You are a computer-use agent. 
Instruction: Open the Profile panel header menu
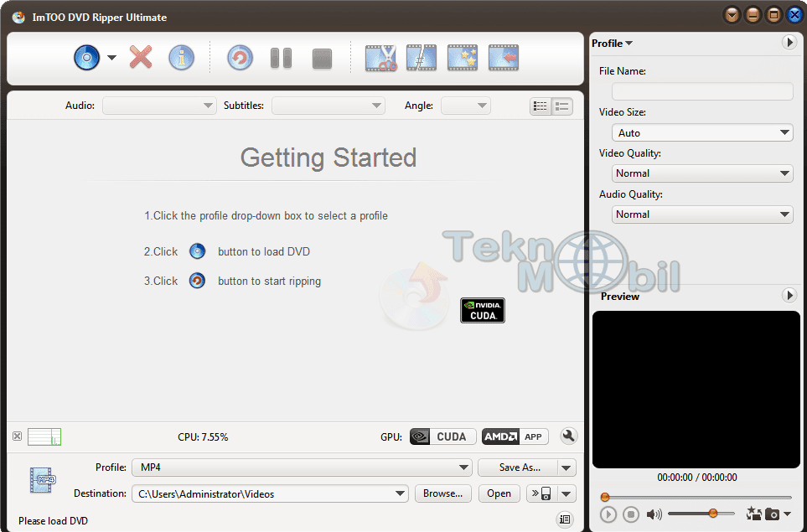pos(612,44)
